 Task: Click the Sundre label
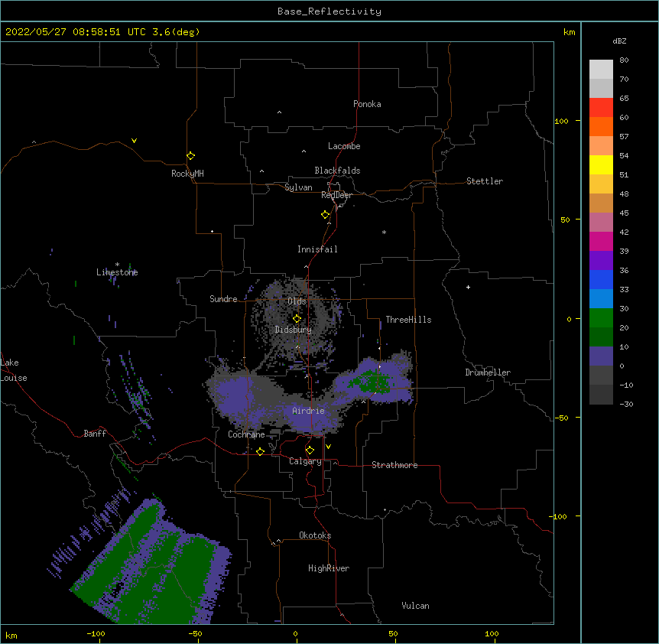[x=223, y=299]
